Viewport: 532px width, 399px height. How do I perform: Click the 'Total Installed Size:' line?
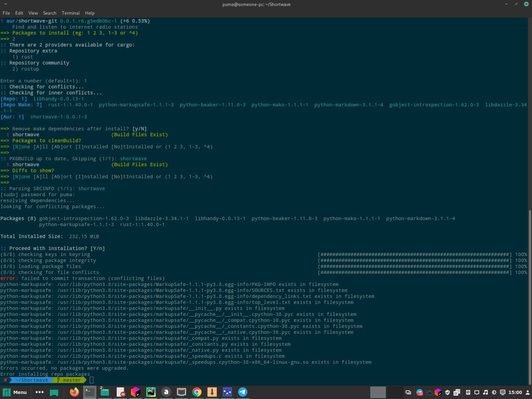49,236
